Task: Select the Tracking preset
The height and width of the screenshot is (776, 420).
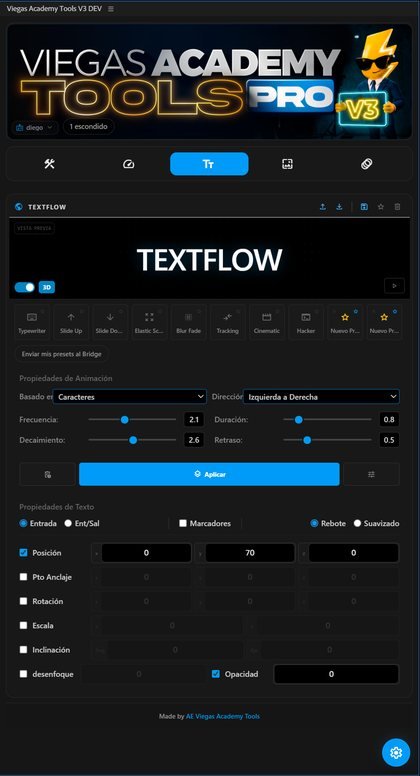Action: (x=228, y=322)
